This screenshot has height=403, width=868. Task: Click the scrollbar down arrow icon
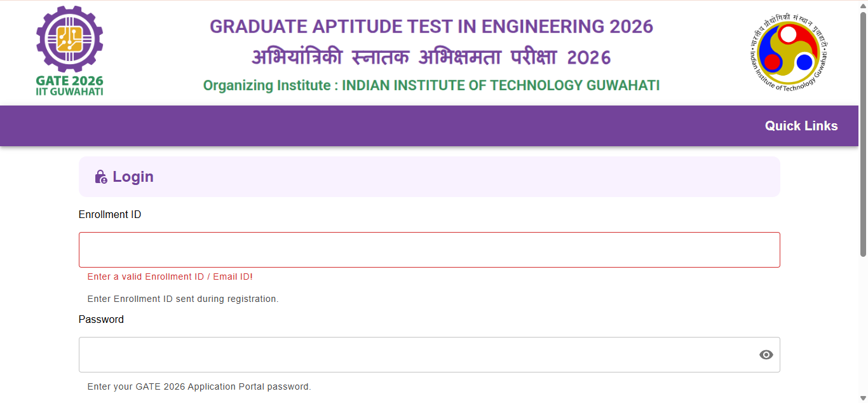[x=863, y=398]
